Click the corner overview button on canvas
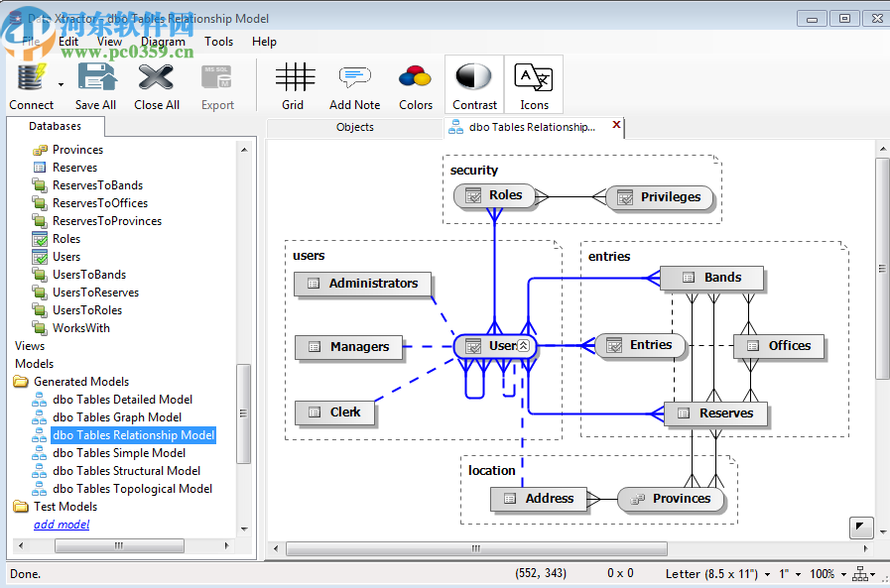The image size is (890, 588). (x=860, y=529)
